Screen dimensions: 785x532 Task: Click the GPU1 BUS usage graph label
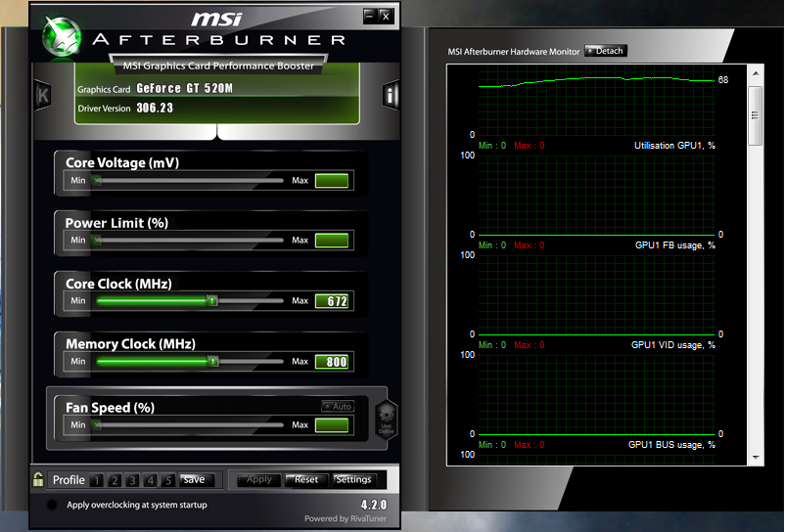coord(671,445)
